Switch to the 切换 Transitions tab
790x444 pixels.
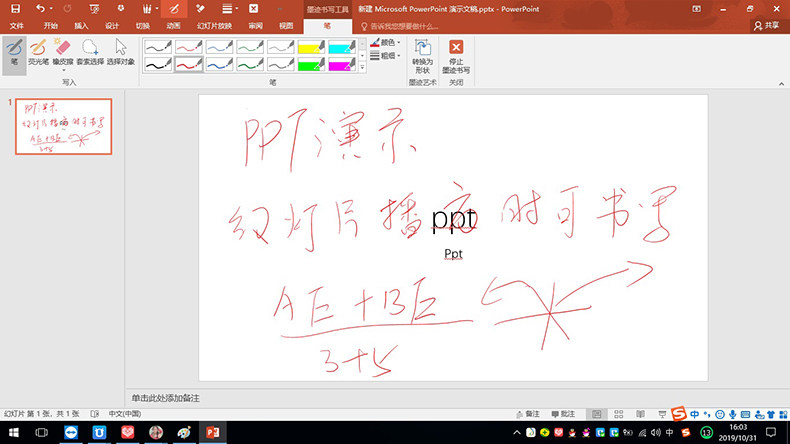click(143, 26)
